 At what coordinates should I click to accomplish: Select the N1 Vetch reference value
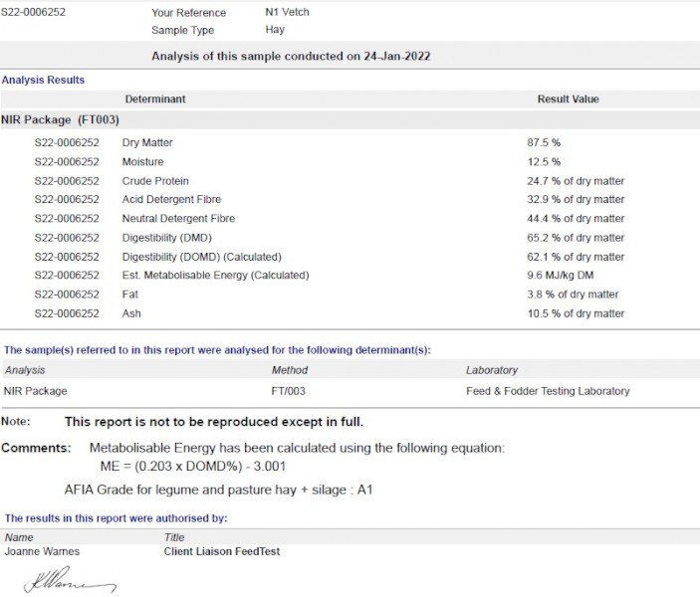[x=287, y=13]
